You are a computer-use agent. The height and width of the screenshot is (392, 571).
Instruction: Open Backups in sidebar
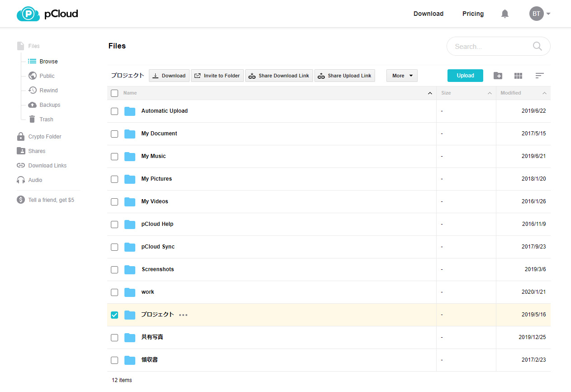[x=50, y=105]
